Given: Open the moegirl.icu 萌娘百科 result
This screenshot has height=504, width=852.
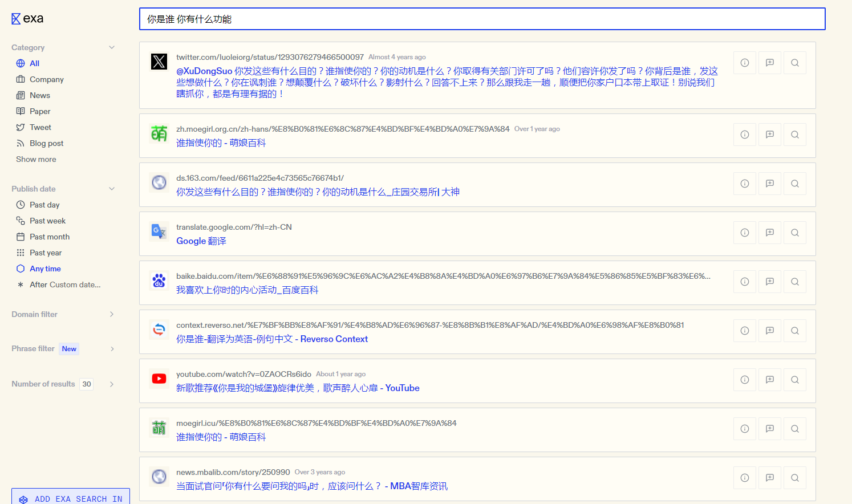Looking at the screenshot, I should click(221, 437).
